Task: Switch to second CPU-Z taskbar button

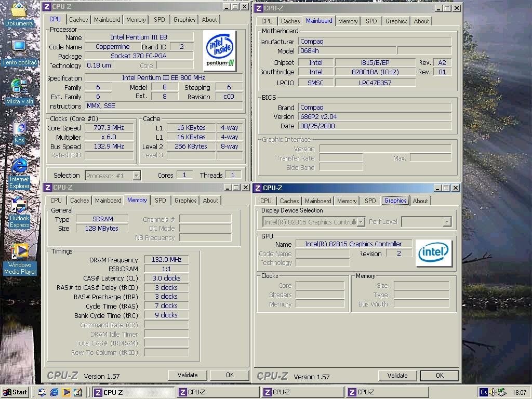Action: click(218, 392)
